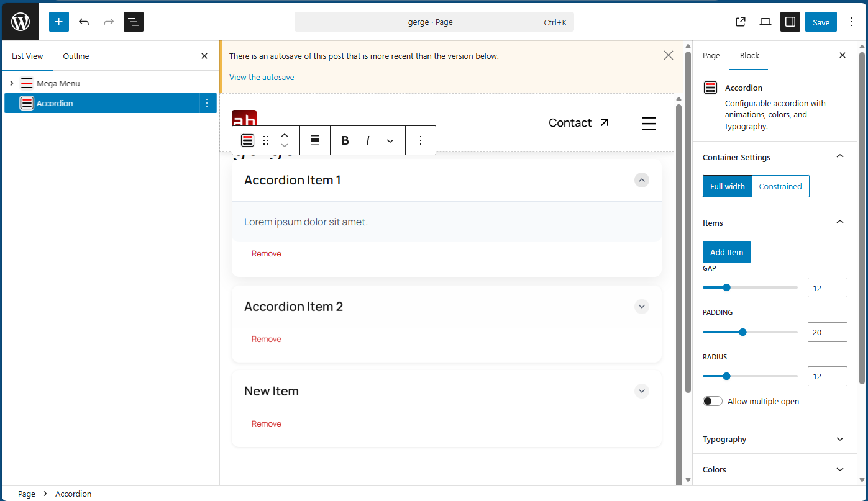Apply bold formatting in block toolbar
The height and width of the screenshot is (501, 868).
345,140
